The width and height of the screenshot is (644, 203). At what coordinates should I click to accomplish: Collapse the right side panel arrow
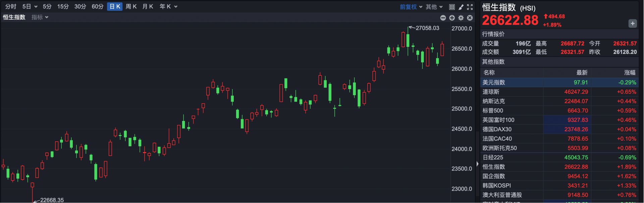tap(477, 164)
